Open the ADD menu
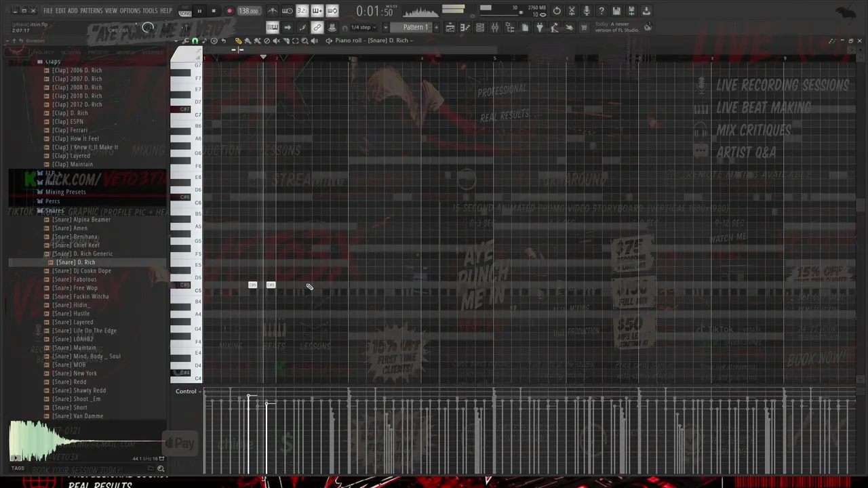The image size is (868, 488). 73,11
